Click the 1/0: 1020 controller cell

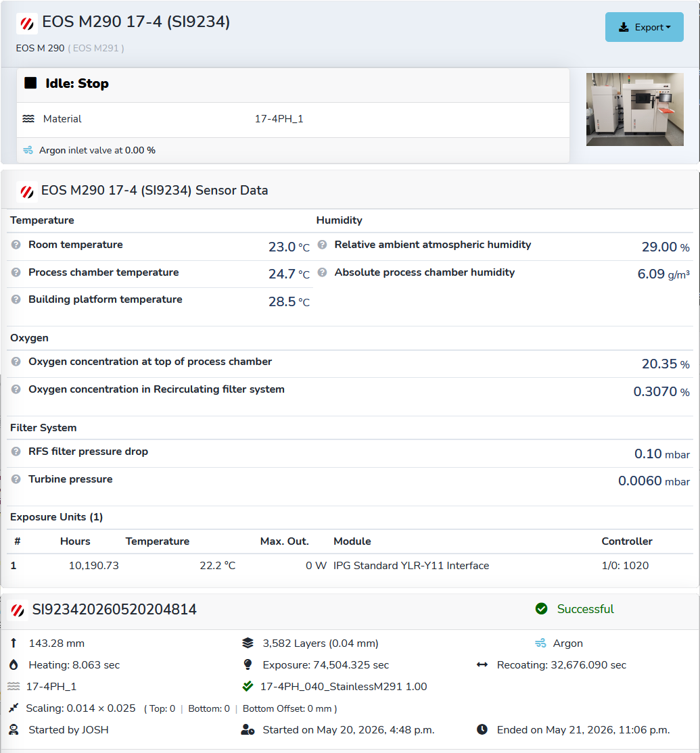[625, 566]
